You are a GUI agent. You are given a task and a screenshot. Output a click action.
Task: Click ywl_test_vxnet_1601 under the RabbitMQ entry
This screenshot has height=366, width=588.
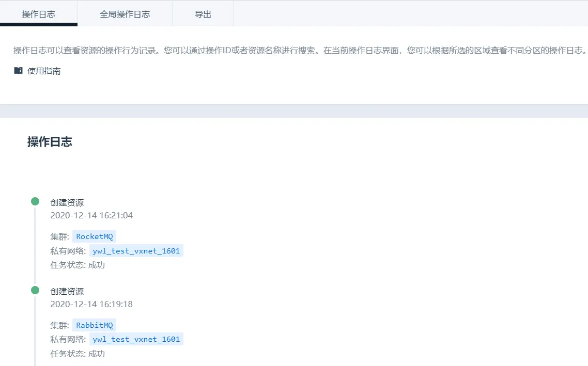point(136,340)
